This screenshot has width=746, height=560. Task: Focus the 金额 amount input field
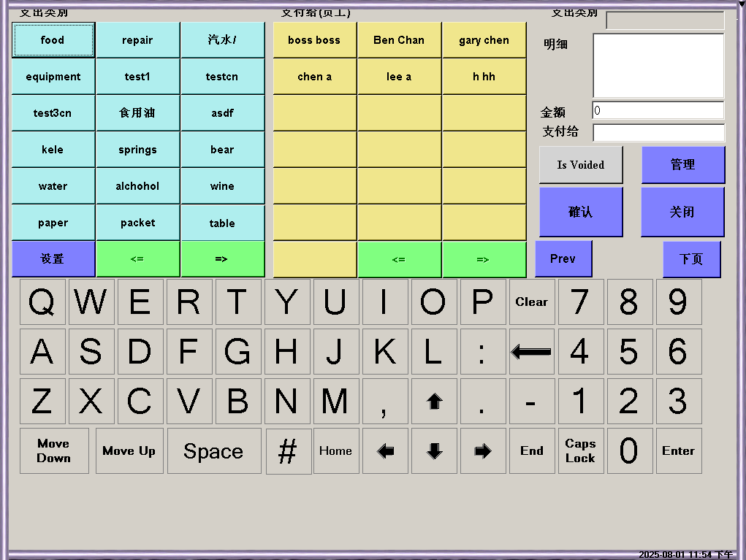pos(658,110)
